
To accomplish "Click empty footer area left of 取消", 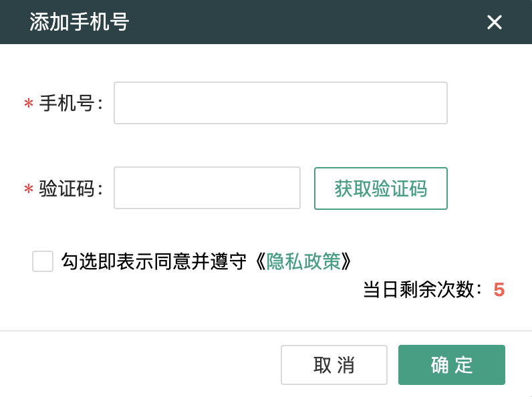I will [x=134, y=365].
